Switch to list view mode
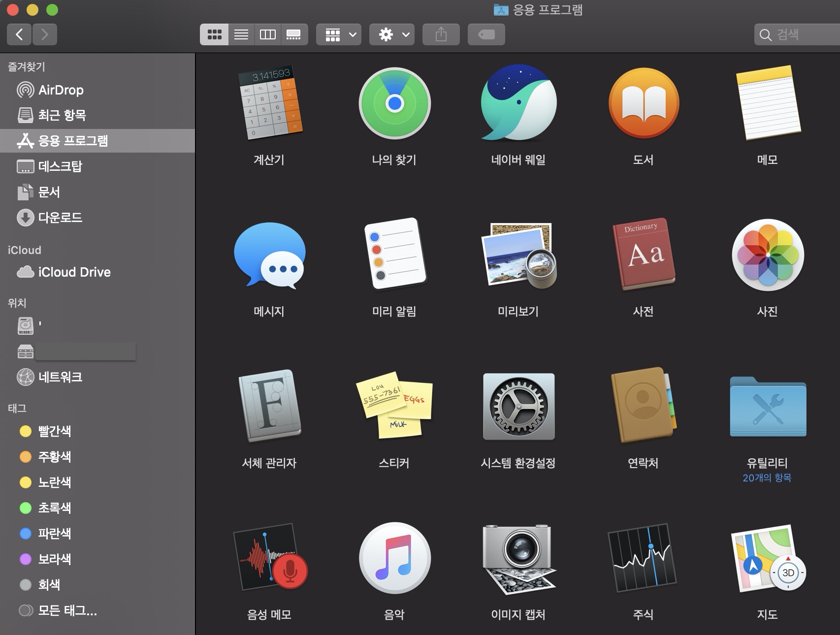The width and height of the screenshot is (840, 635). pos(241,34)
